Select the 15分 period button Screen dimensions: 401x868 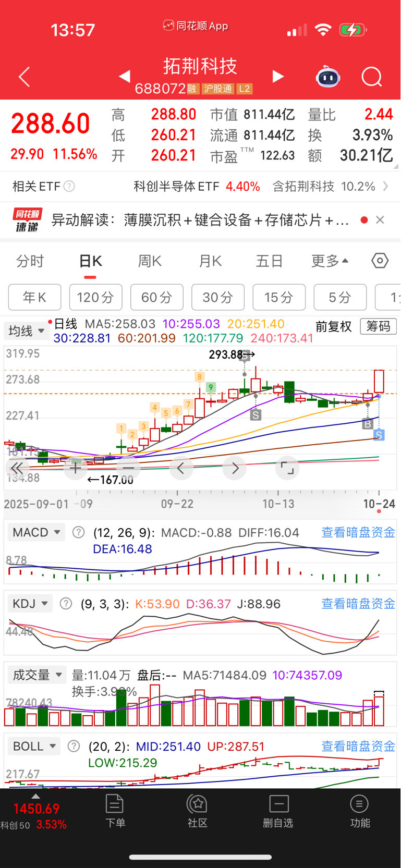279,297
